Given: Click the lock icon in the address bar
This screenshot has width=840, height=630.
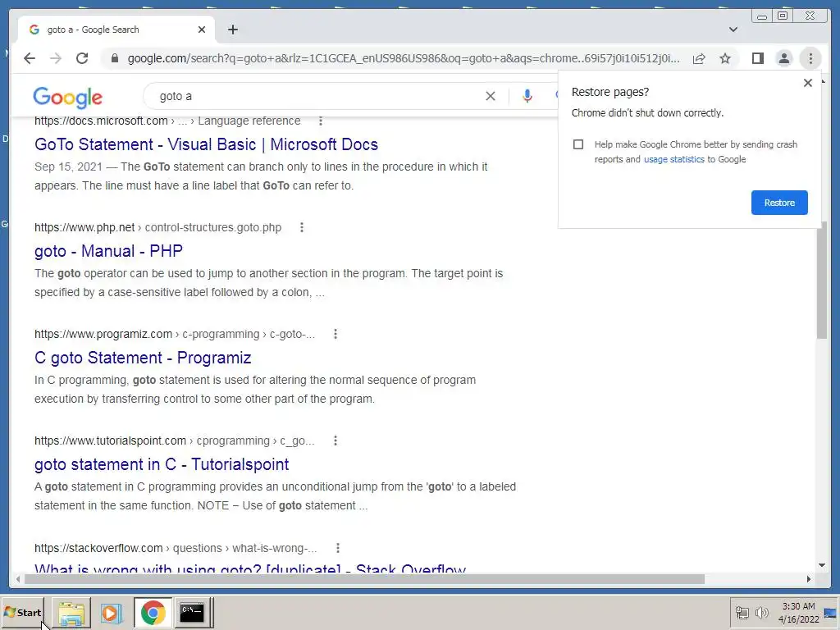Looking at the screenshot, I should (x=115, y=58).
